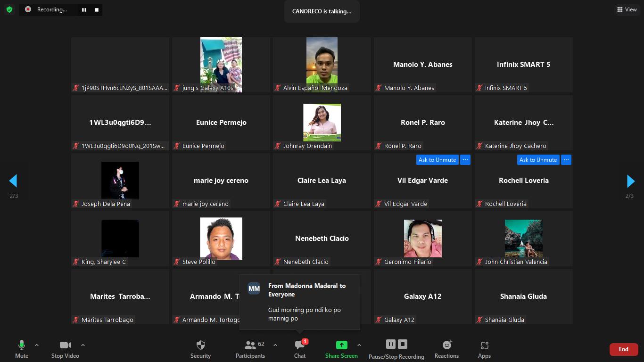
Task: Expand audio options arrow beside Mute
Action: click(x=37, y=345)
